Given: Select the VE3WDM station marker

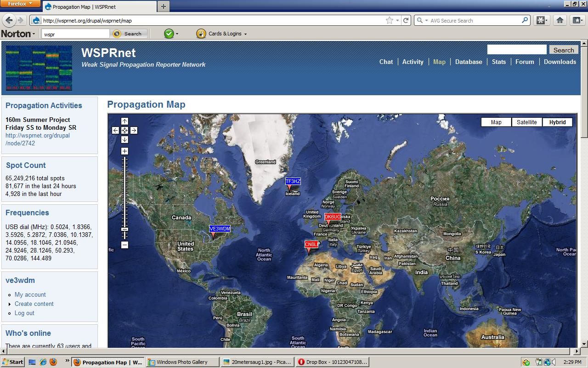Looking at the screenshot, I should click(x=220, y=229).
